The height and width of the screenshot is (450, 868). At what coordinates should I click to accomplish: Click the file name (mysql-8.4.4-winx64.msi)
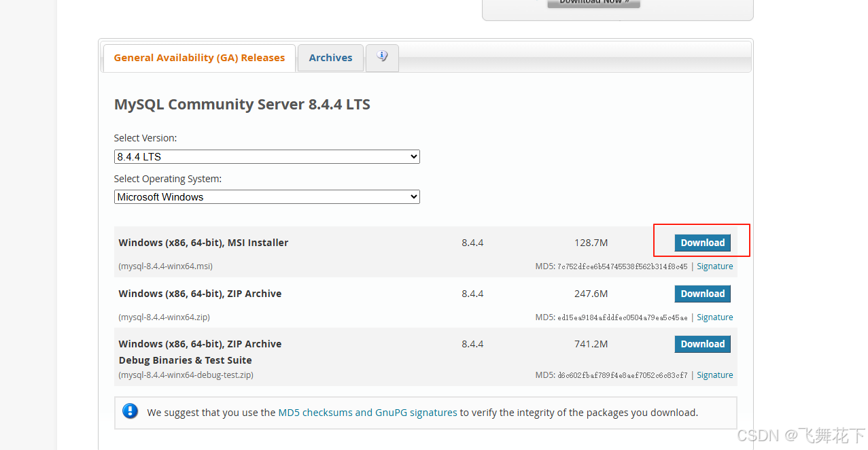(x=165, y=266)
